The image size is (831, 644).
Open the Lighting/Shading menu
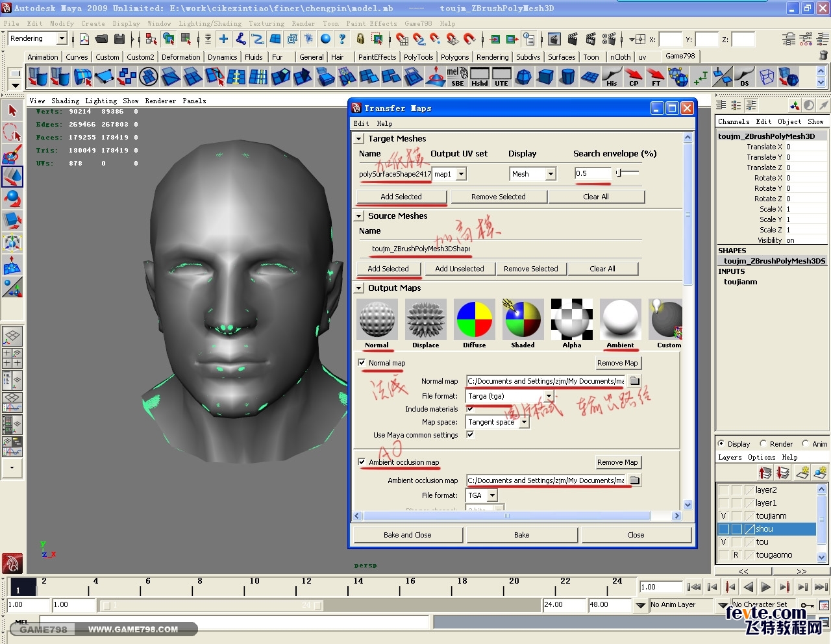click(x=210, y=23)
